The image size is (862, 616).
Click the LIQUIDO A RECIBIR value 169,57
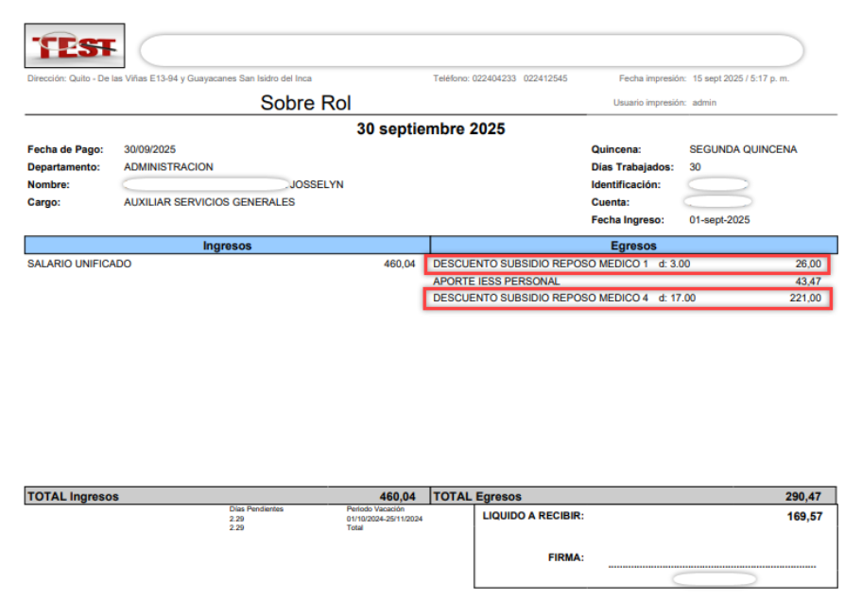click(x=805, y=517)
